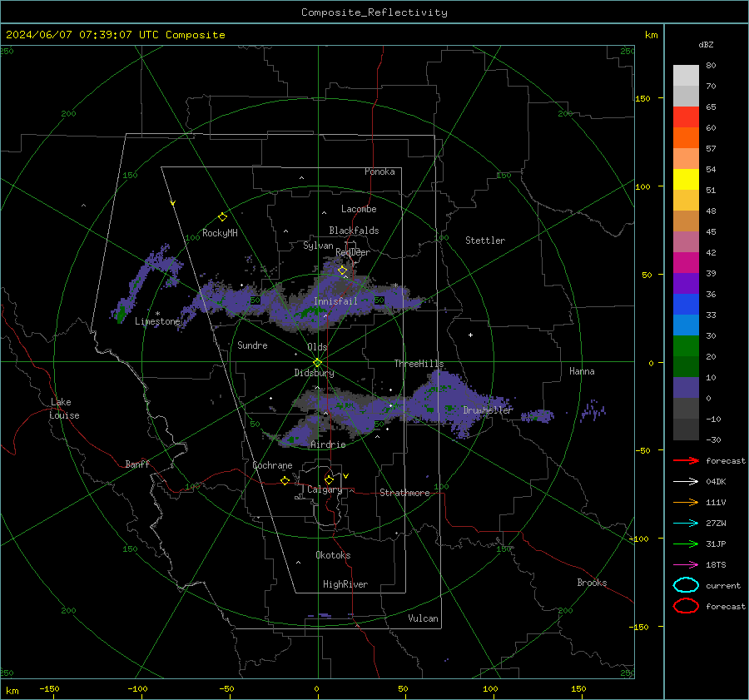
Task: Click the Didsbury town label
Action: (315, 373)
